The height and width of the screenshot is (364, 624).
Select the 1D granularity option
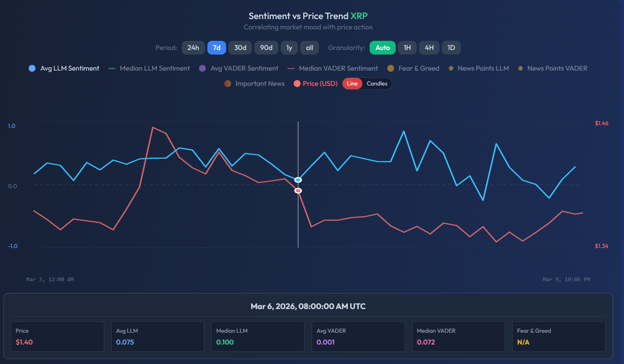click(x=451, y=48)
